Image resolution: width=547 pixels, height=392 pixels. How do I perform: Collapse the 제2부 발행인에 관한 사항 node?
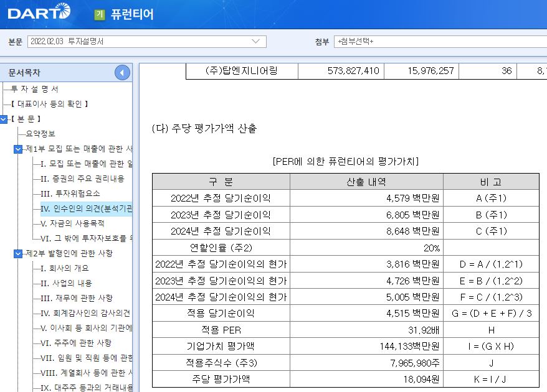click(x=18, y=254)
